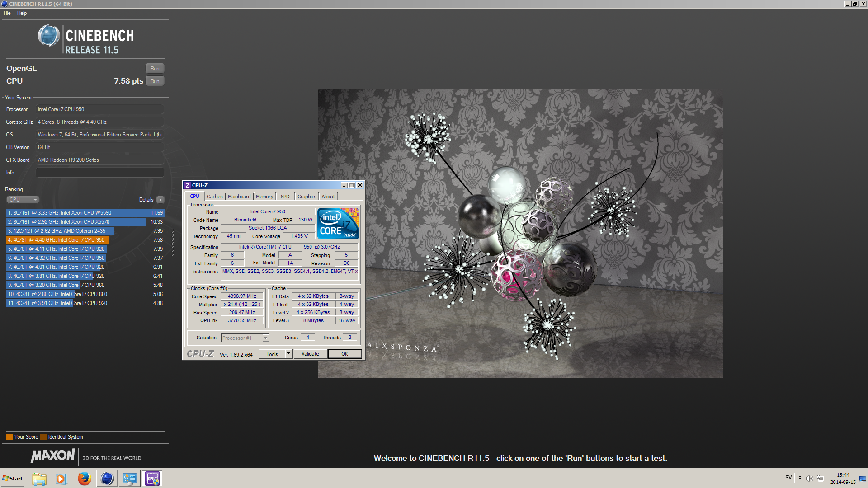This screenshot has height=488, width=868.
Task: Expand ranking Details arrow
Action: pyautogui.click(x=160, y=200)
